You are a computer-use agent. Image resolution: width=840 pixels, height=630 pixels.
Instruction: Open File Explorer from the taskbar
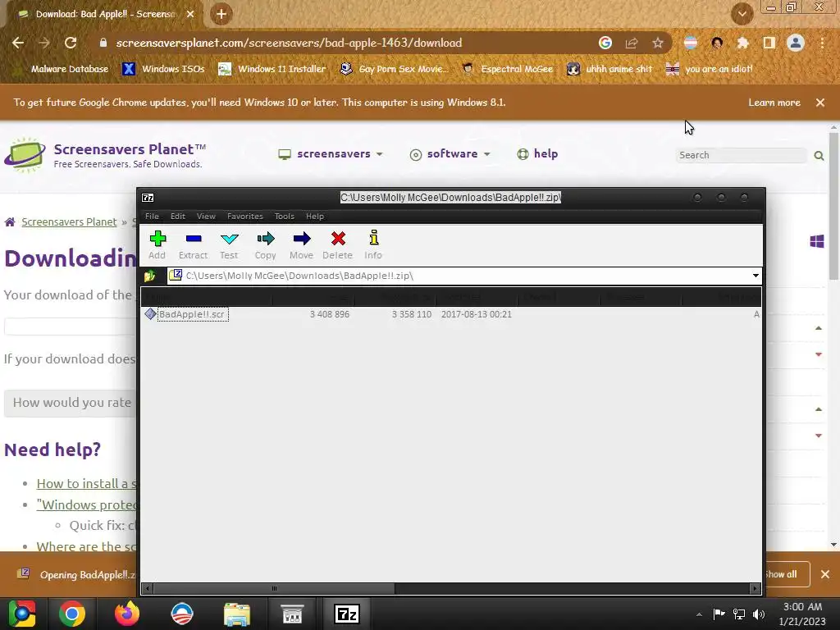[237, 614]
